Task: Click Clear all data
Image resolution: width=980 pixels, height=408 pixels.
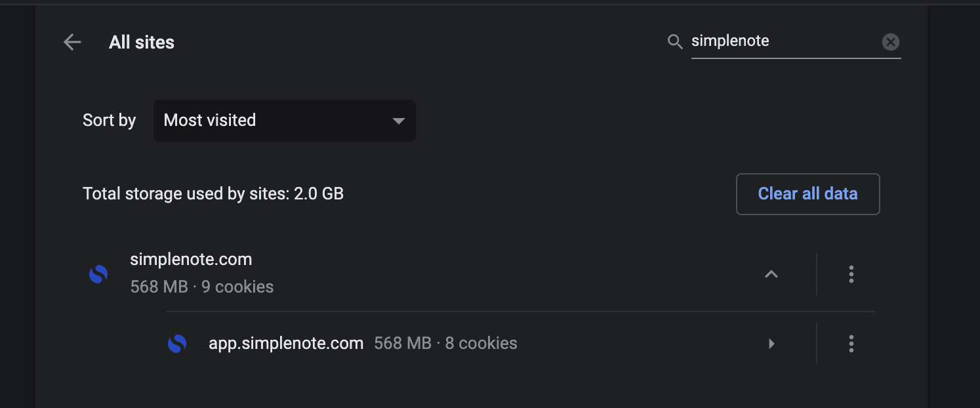Action: click(807, 194)
